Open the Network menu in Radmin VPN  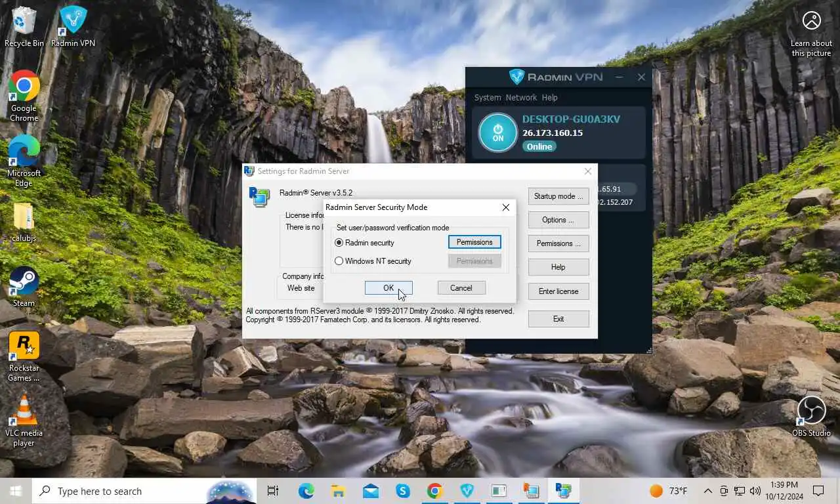(521, 97)
